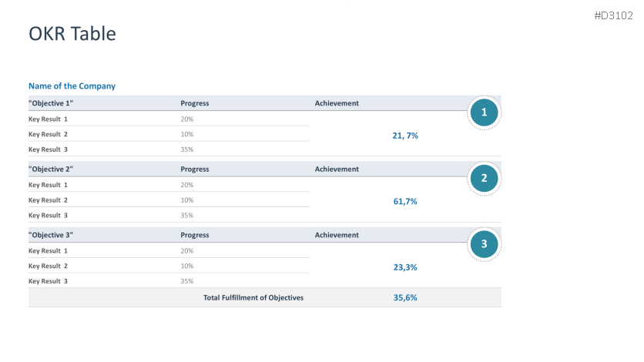Select the 23,3% achievement value

[x=405, y=267]
